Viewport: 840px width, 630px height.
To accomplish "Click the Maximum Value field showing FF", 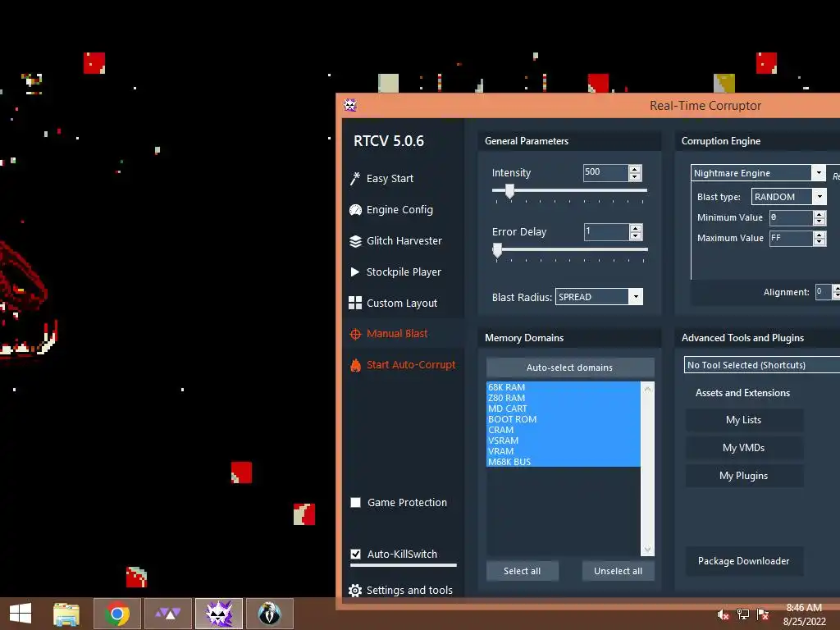I will [792, 239].
